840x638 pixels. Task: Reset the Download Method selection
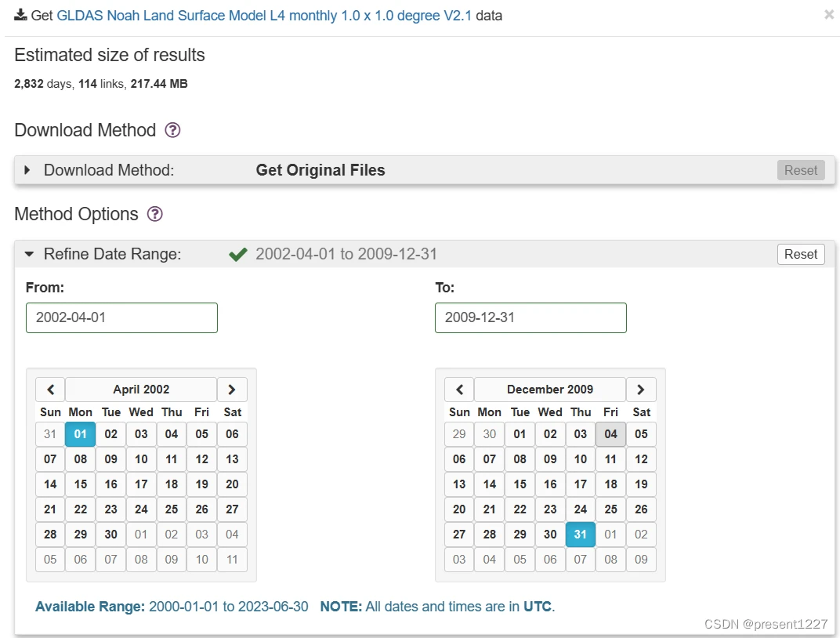click(x=801, y=170)
